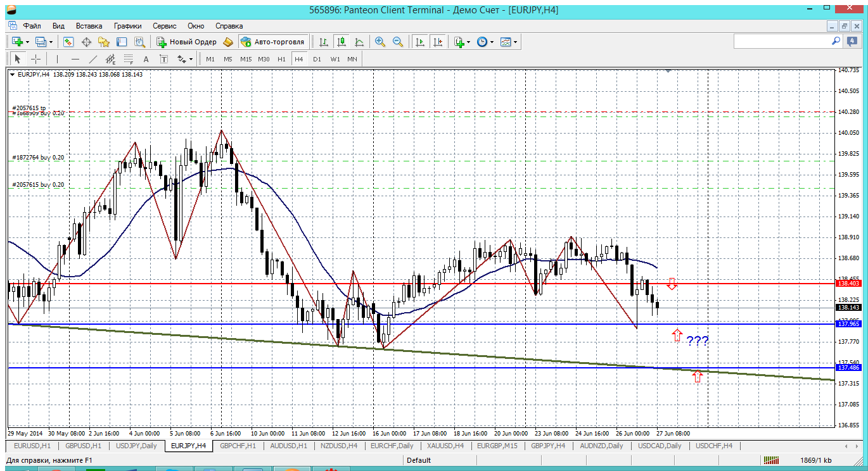Expand the Indicators list dropdown

pos(468,42)
